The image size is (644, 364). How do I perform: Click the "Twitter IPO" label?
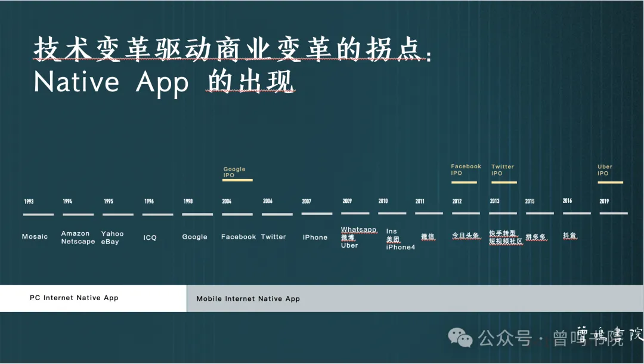(x=502, y=170)
